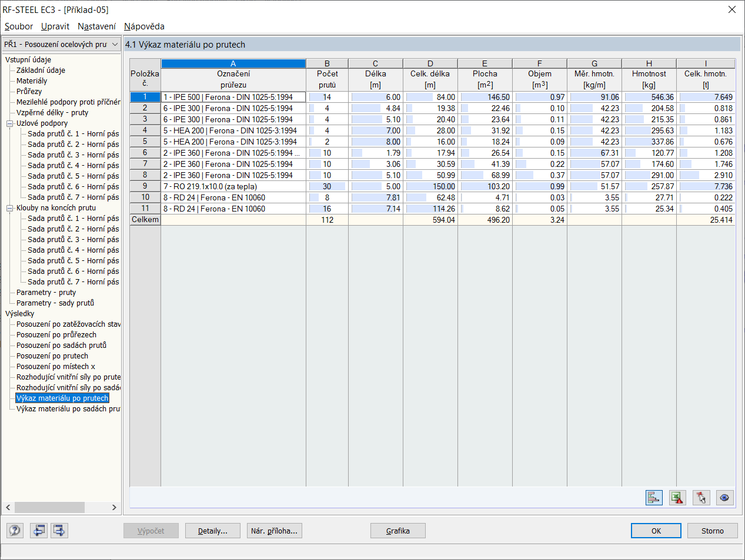Click cell '1 - IPE 500 | Ferona - DIN 1025-5:1994'

tap(233, 97)
